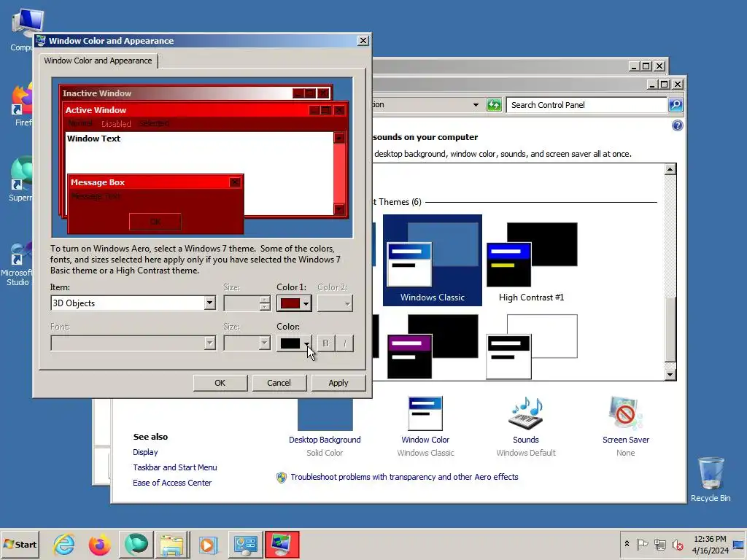Open Internet Explorer from the taskbar
Screen dimensions: 747x560
click(x=64, y=544)
